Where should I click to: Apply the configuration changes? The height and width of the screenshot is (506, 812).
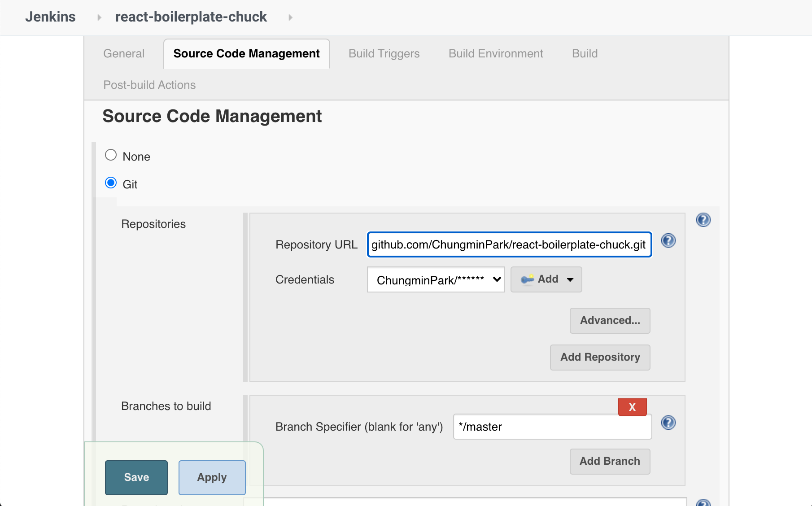click(212, 477)
